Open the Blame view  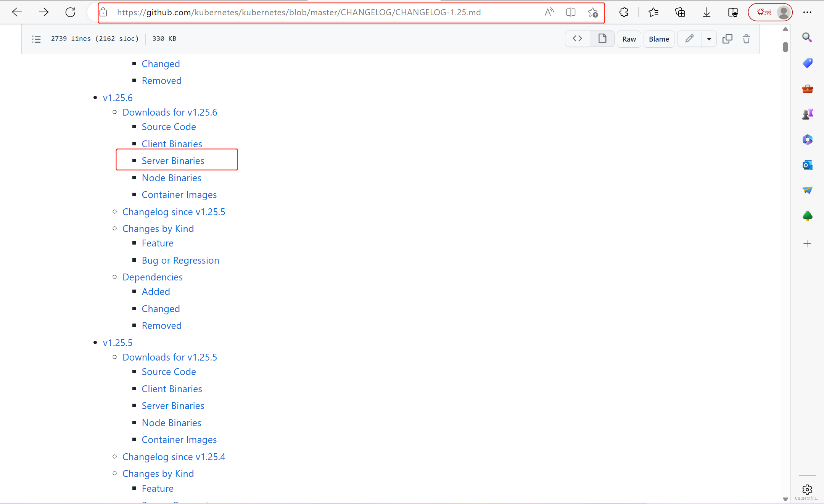point(659,39)
